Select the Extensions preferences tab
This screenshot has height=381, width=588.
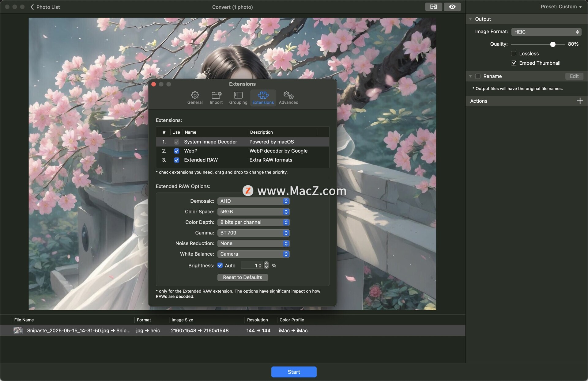(x=263, y=98)
